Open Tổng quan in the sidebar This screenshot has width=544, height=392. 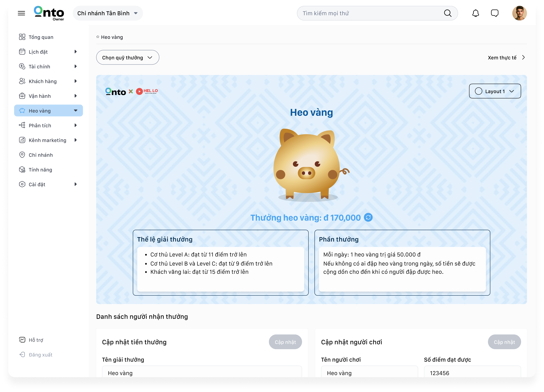coord(41,37)
